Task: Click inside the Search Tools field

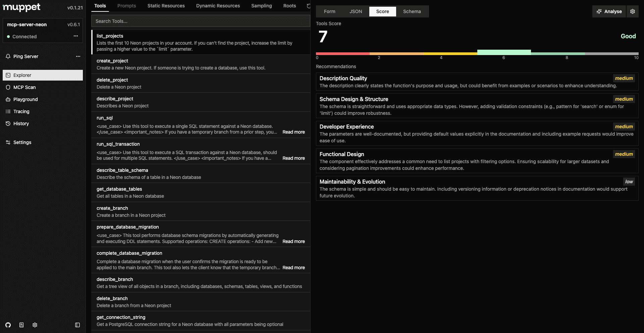Action: tap(201, 21)
